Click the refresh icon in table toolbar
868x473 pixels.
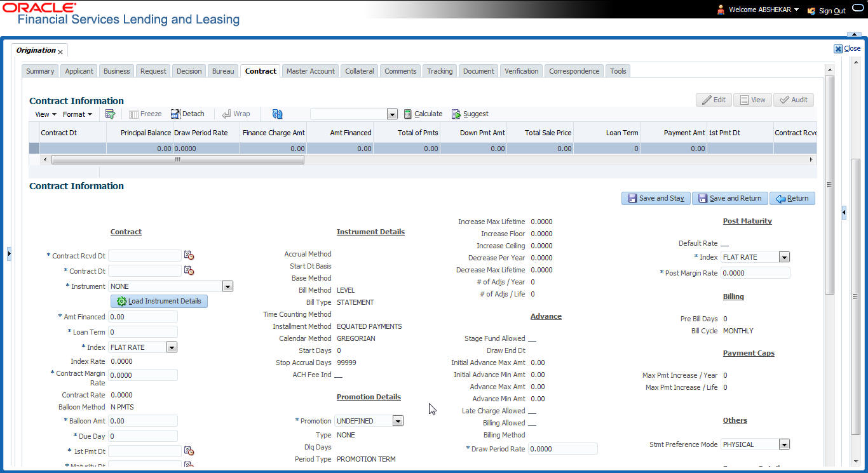coord(277,114)
